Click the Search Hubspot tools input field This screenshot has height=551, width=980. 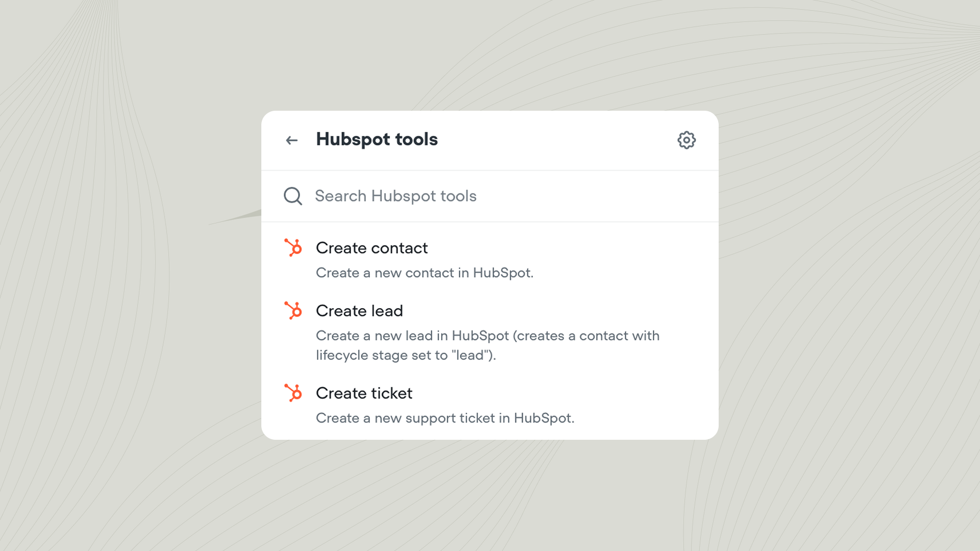tap(459, 196)
